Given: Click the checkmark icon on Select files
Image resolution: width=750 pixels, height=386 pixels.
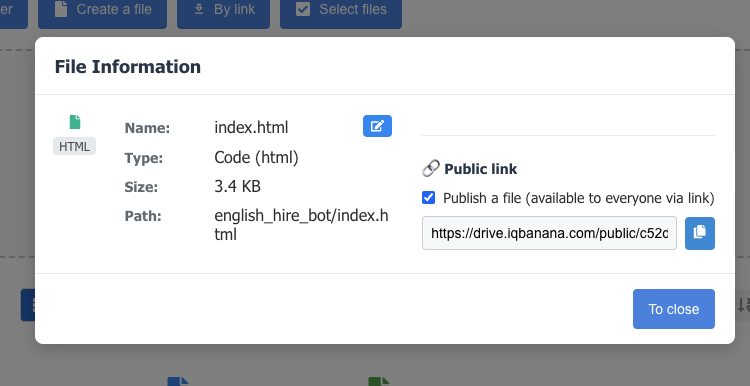Looking at the screenshot, I should click(303, 9).
